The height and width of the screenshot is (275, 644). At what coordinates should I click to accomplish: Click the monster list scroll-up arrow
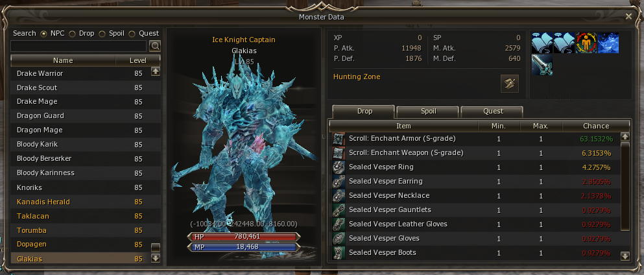156,71
